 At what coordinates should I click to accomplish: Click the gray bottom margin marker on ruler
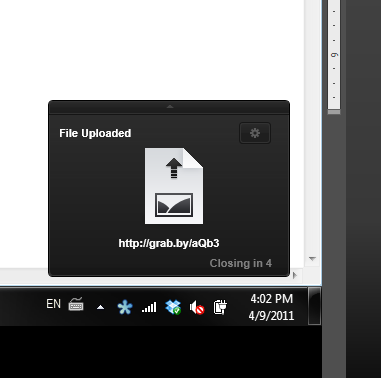(x=334, y=112)
